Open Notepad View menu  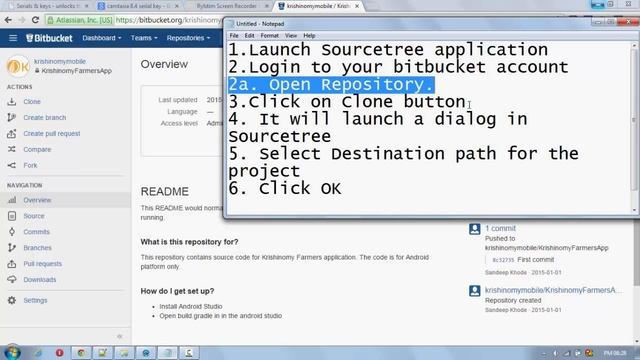pos(291,36)
